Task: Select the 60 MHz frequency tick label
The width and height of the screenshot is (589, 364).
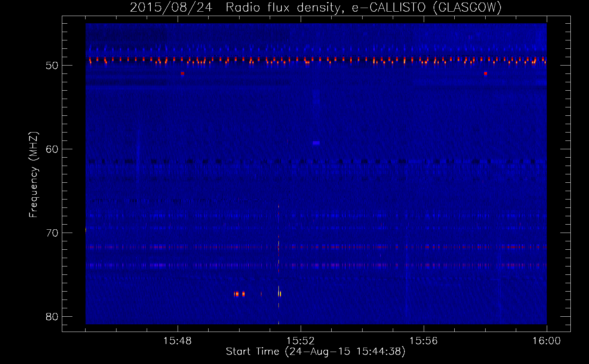Action: click(x=52, y=149)
